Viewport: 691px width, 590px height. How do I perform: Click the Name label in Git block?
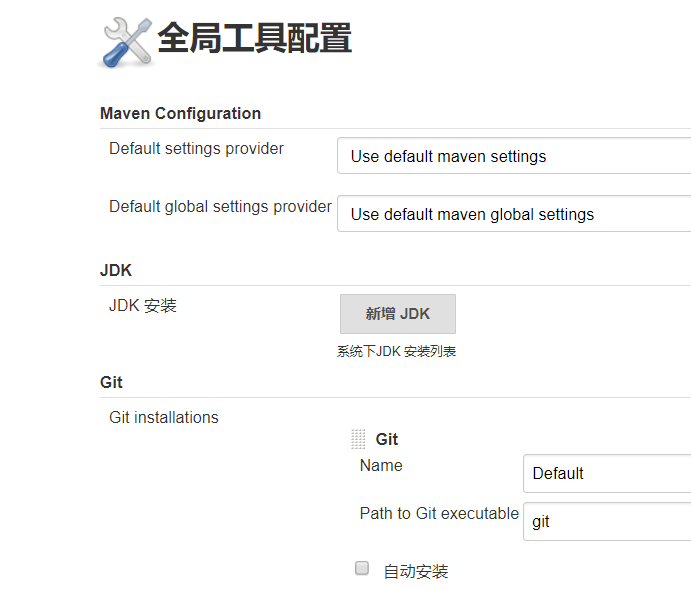381,465
